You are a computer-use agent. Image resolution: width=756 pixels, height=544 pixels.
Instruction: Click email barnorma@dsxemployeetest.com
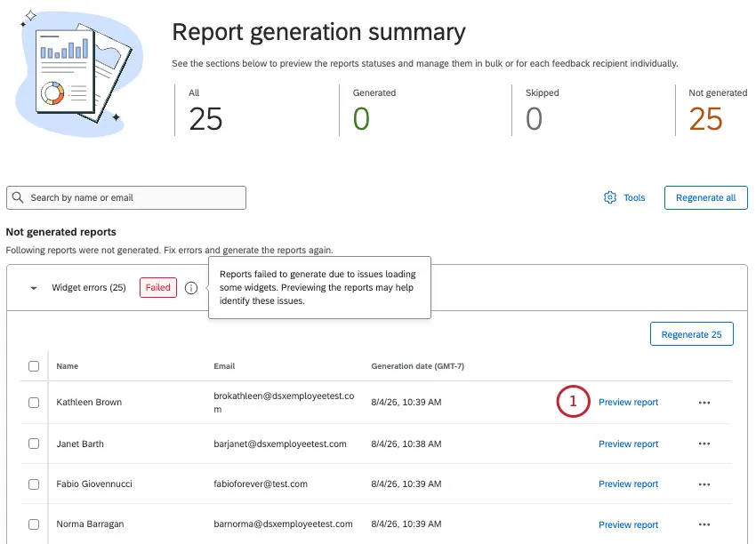[x=283, y=524]
